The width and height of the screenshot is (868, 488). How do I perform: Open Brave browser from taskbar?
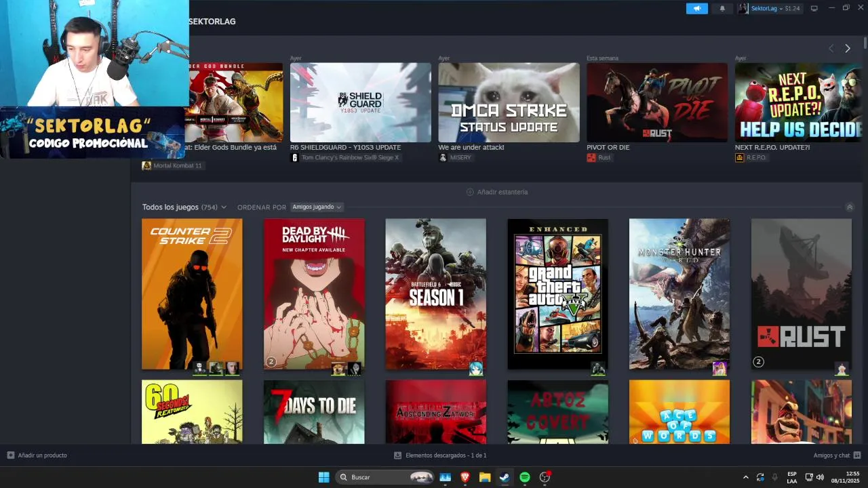click(x=465, y=477)
